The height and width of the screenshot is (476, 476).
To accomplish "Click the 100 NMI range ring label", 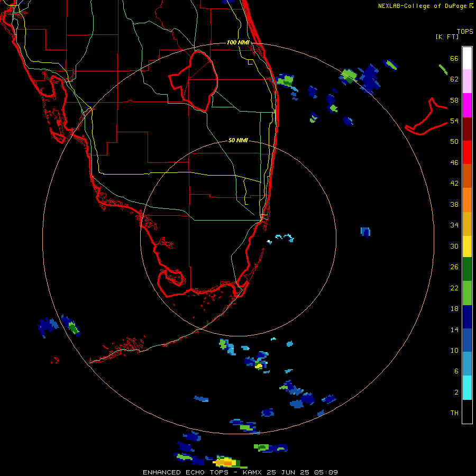I will click(237, 42).
